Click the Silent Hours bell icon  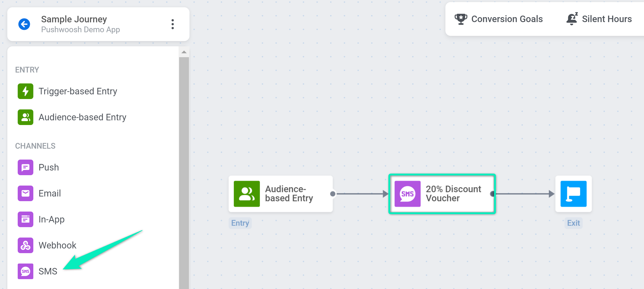572,19
